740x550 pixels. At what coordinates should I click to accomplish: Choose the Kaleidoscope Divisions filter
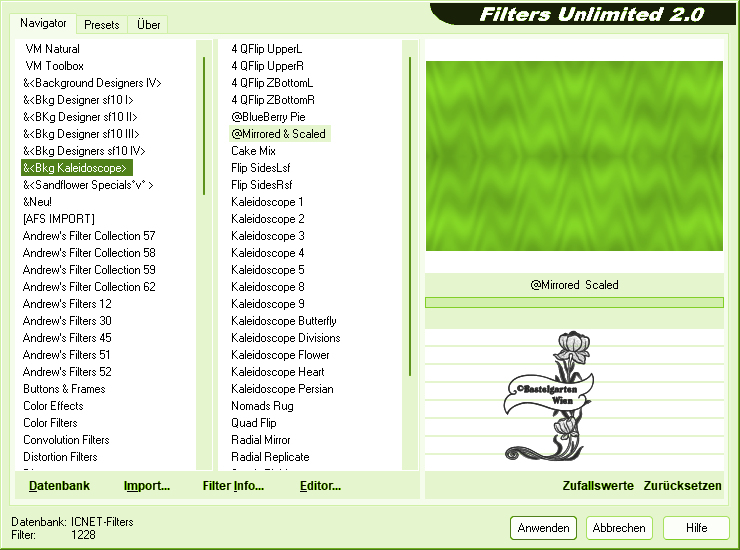coord(286,338)
